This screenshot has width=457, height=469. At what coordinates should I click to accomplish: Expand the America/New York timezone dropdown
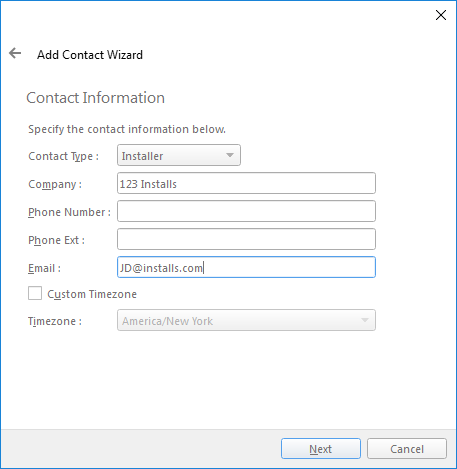coord(246,320)
